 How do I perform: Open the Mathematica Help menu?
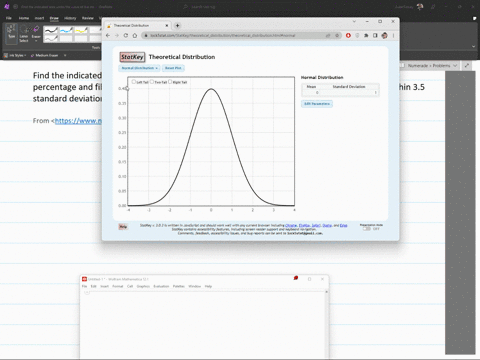tap(208, 286)
